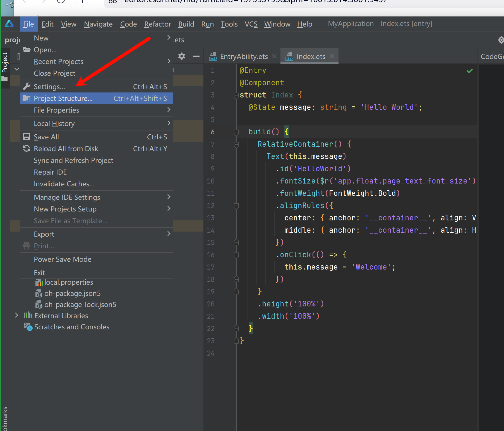The width and height of the screenshot is (504, 431).
Task: Click the Save All floppy disk icon
Action: pos(27,137)
